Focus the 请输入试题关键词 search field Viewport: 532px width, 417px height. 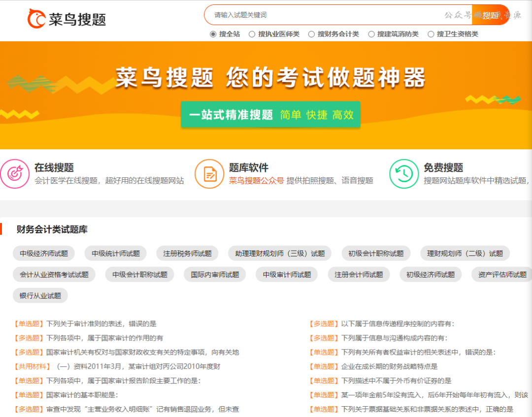click(338, 15)
